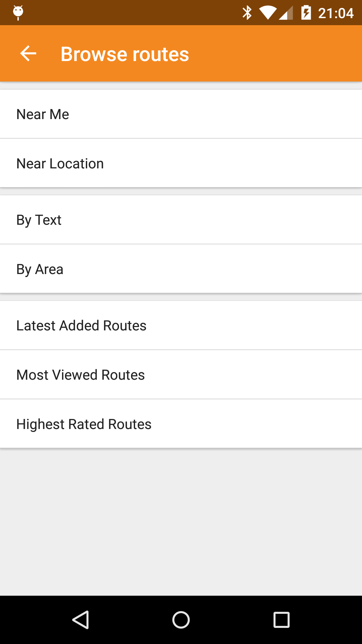Tap the Bluetooth status icon
Screen dimensions: 362x644
(247, 13)
